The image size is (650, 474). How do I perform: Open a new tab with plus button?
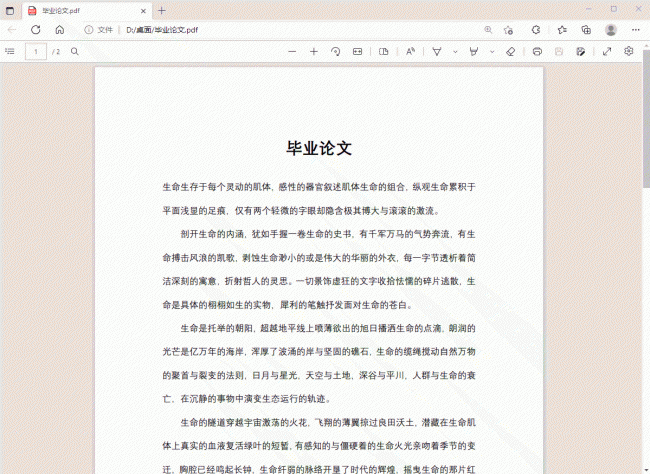click(x=162, y=11)
